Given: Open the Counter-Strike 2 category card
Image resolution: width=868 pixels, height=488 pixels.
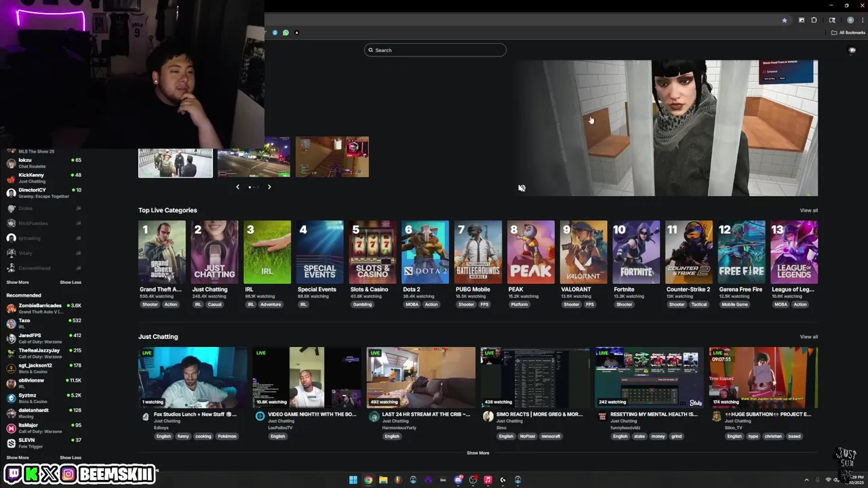Looking at the screenshot, I should 689,252.
